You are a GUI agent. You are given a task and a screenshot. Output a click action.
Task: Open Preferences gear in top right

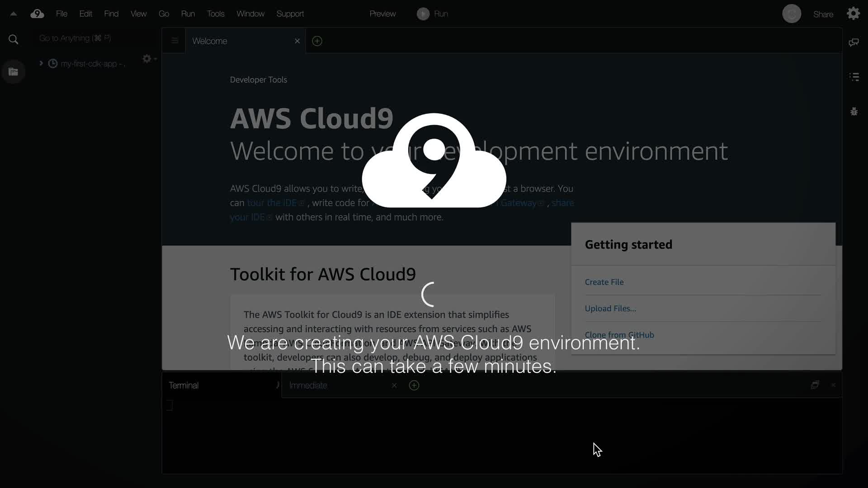[853, 14]
